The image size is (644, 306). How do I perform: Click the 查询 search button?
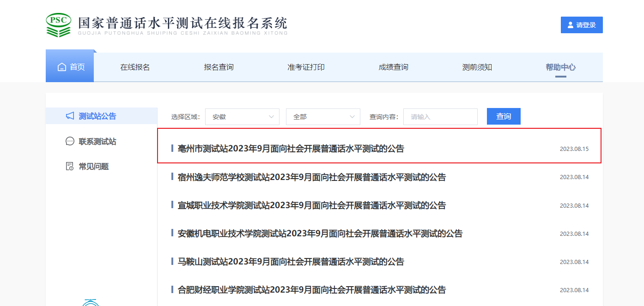[x=504, y=116]
